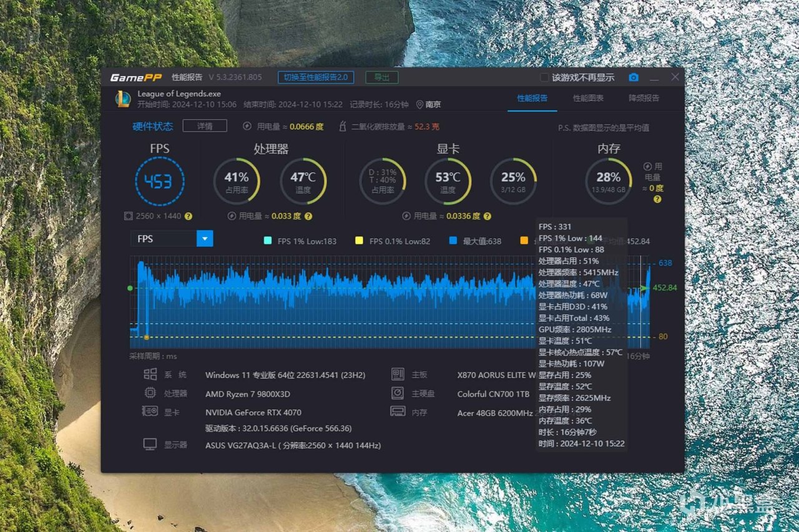This screenshot has width=799, height=532.
Task: Click the green average marker dot on the chart
Action: coord(130,288)
